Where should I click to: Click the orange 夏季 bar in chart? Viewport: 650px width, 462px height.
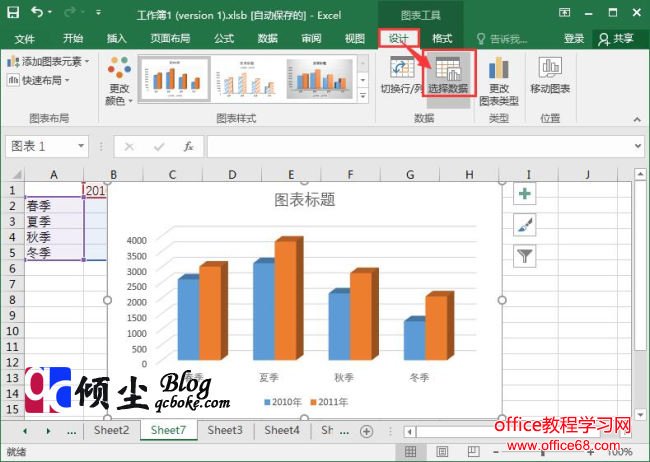tap(286, 299)
